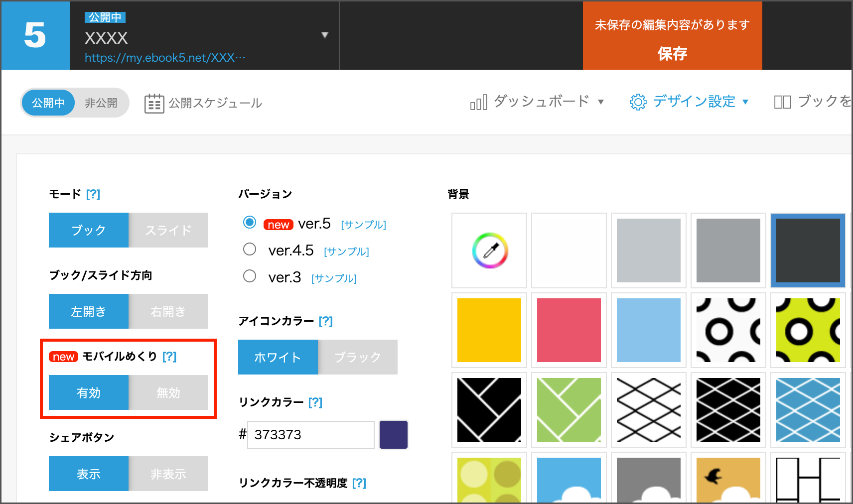Select the ver.4.5 radio button

(250, 249)
